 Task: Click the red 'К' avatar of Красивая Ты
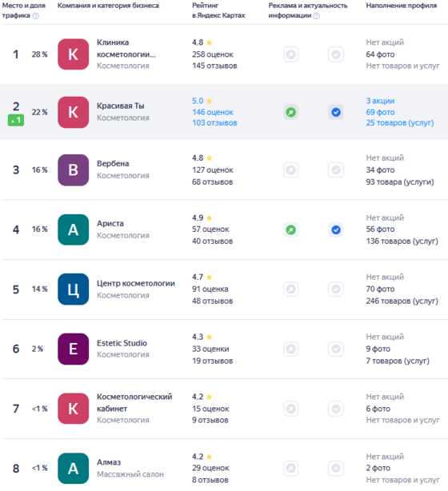pyautogui.click(x=74, y=112)
